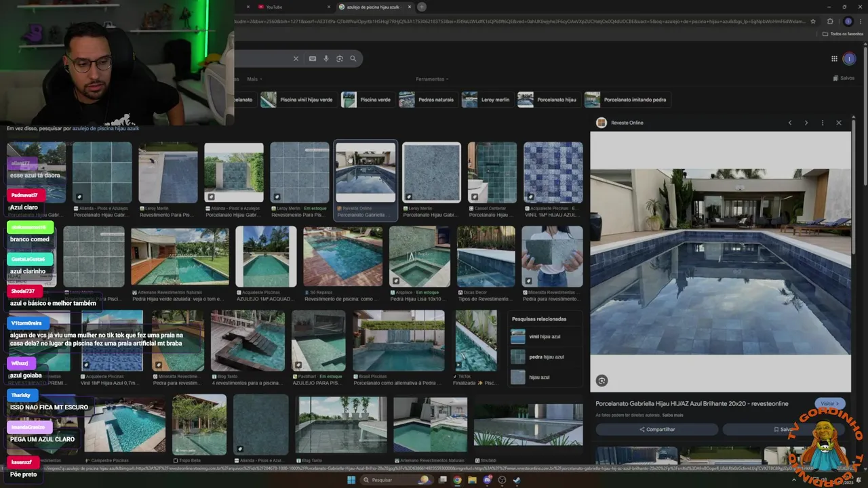Screen dimensions: 868x488
Task: Click the Visitar button
Action: click(x=830, y=403)
